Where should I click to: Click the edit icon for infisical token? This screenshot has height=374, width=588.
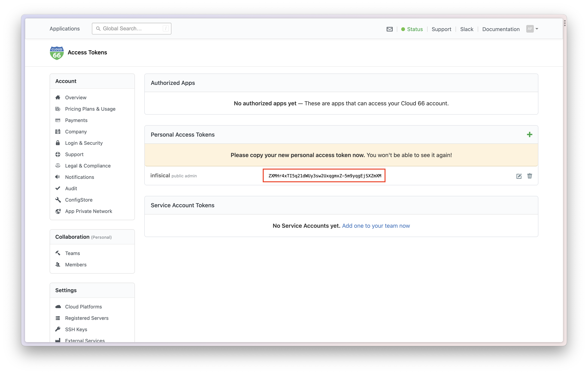coord(519,176)
